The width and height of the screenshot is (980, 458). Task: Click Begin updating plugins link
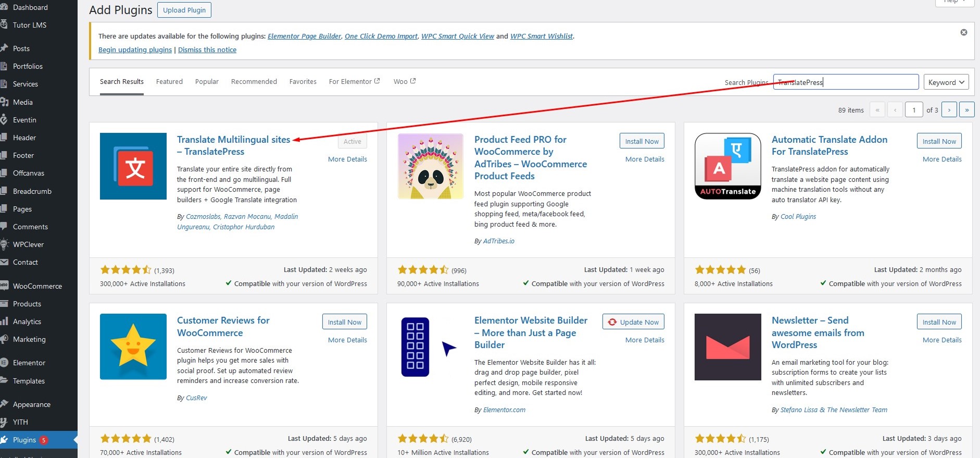(135, 49)
